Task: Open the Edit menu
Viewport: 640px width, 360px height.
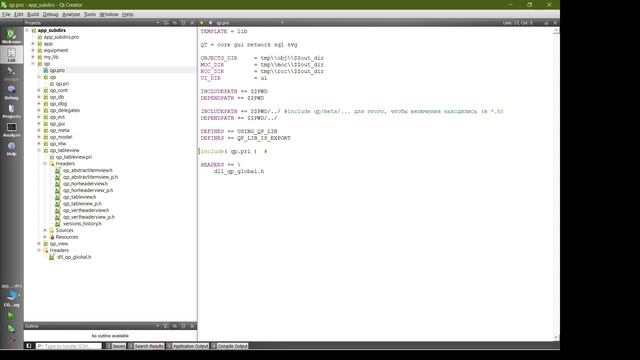Action: 19,14
